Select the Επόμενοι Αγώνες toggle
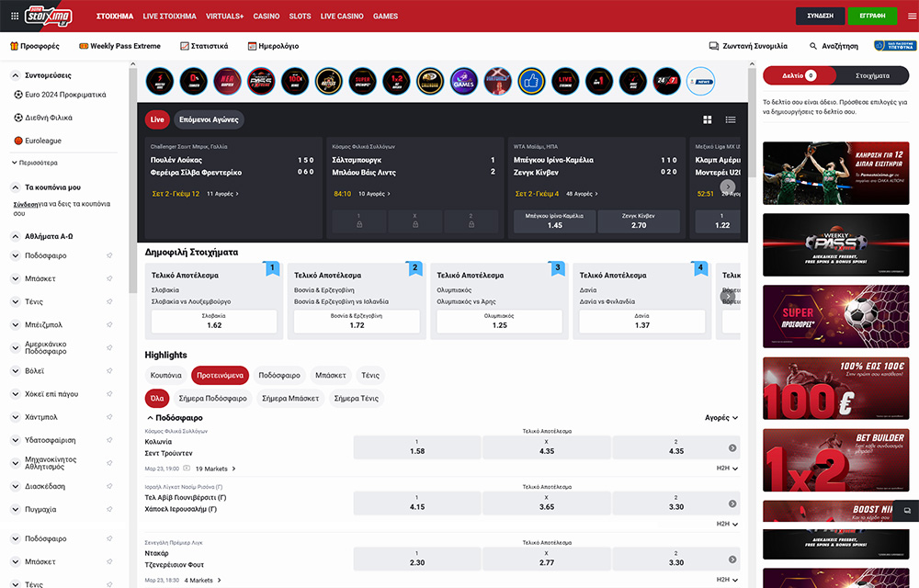 pos(208,119)
